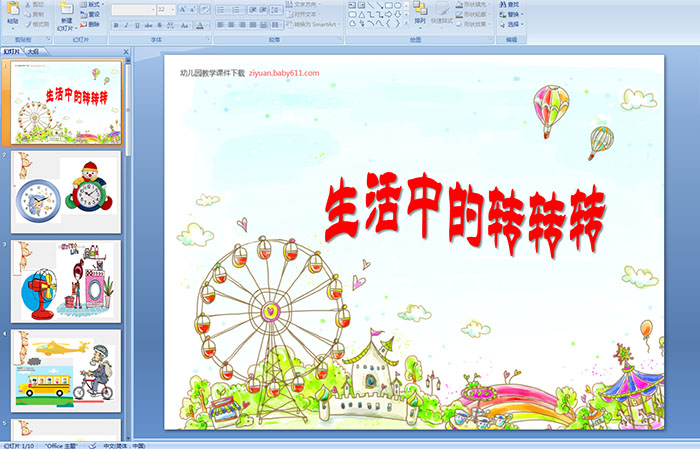Toggle underline formatting

point(137,25)
